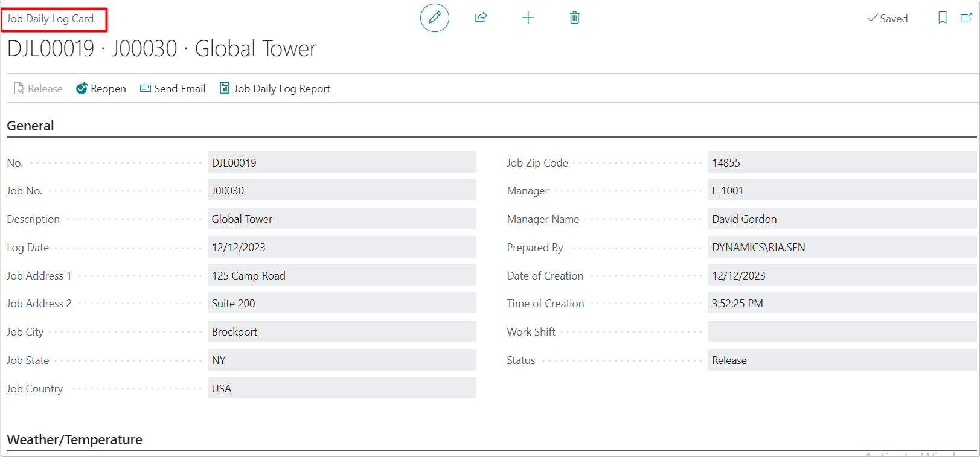Click Manager Name field David Gordon
This screenshot has height=457, width=980.
(x=842, y=219)
